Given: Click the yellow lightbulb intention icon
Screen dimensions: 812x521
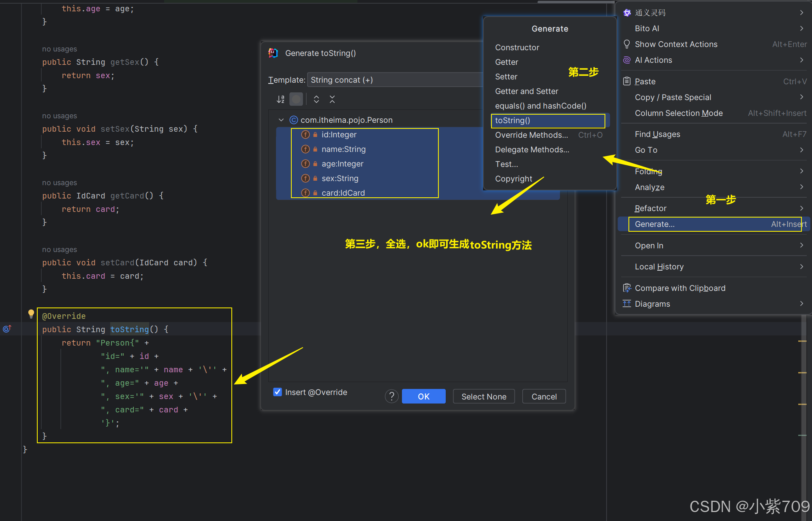Looking at the screenshot, I should tap(31, 313).
